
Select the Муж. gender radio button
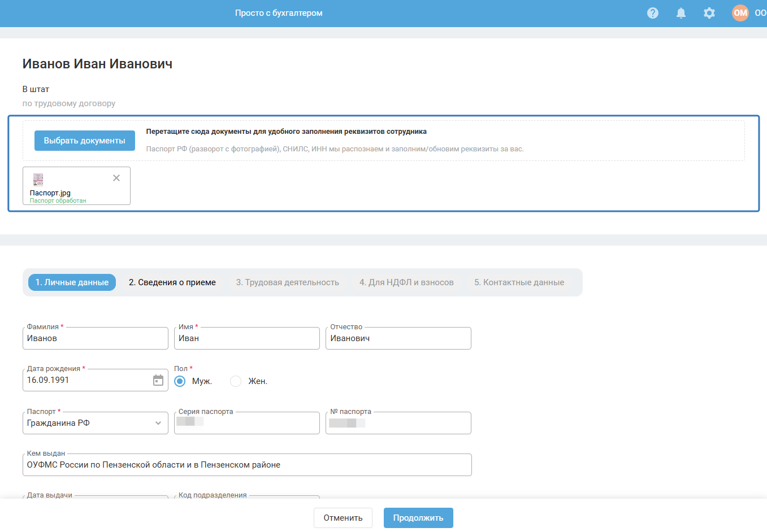180,381
